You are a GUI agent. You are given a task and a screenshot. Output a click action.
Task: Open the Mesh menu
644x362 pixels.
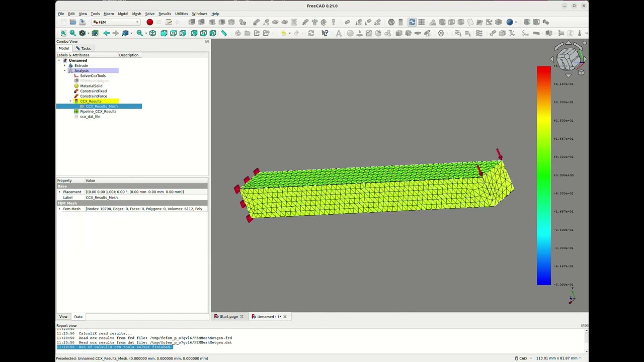point(136,14)
